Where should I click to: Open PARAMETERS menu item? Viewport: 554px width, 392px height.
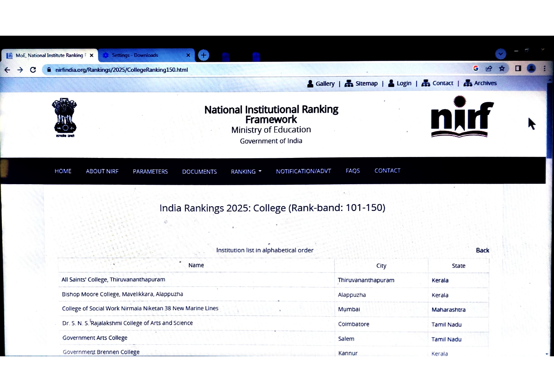click(150, 172)
